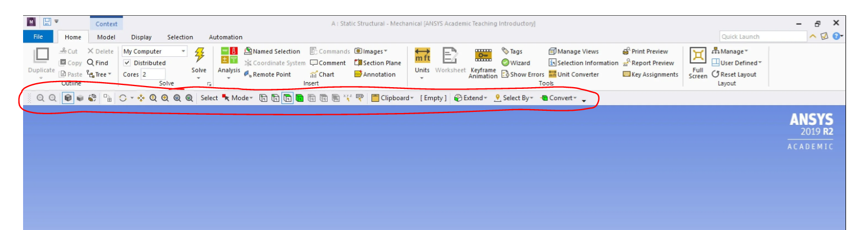Open Print Preview
The height and width of the screenshot is (230, 868).
[x=645, y=51]
